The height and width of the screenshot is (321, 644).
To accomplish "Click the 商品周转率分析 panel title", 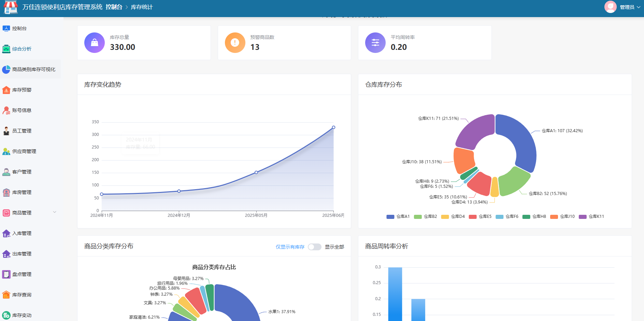I will click(x=387, y=246).
